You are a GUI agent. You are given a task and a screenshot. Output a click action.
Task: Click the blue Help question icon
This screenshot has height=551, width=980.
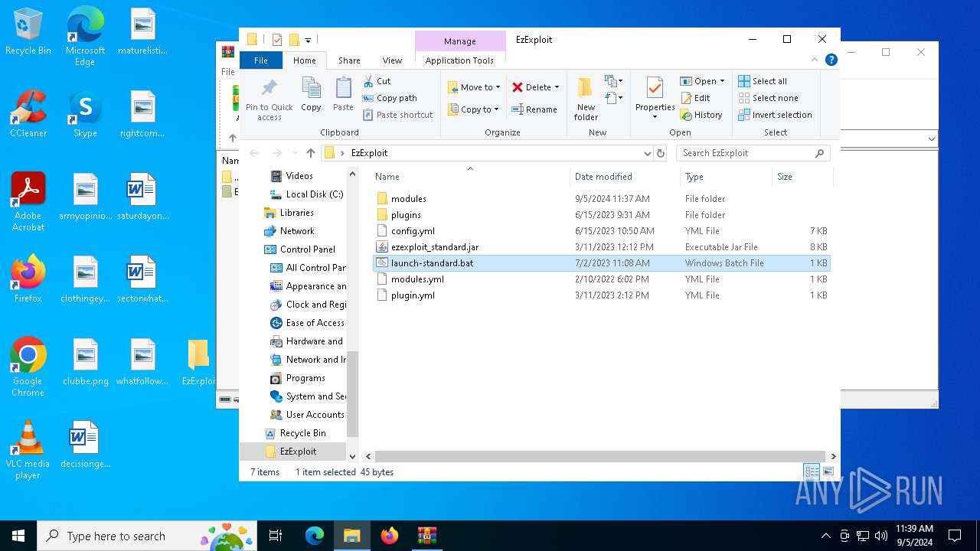[831, 60]
